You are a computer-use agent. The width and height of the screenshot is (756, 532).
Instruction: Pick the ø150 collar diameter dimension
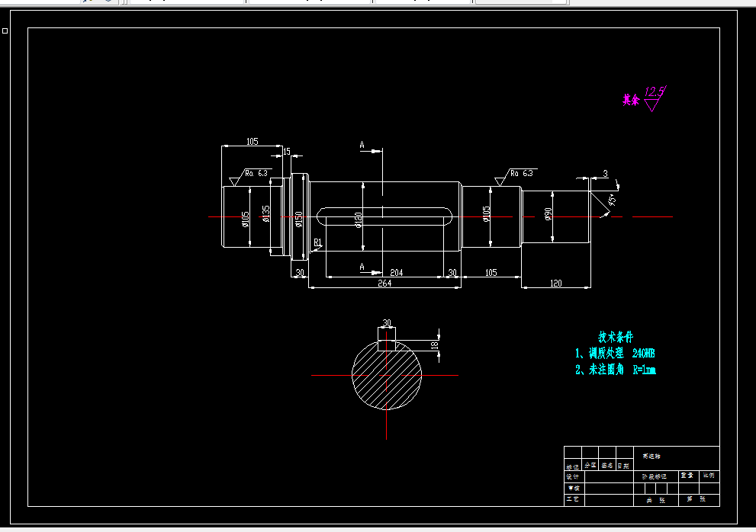(298, 220)
